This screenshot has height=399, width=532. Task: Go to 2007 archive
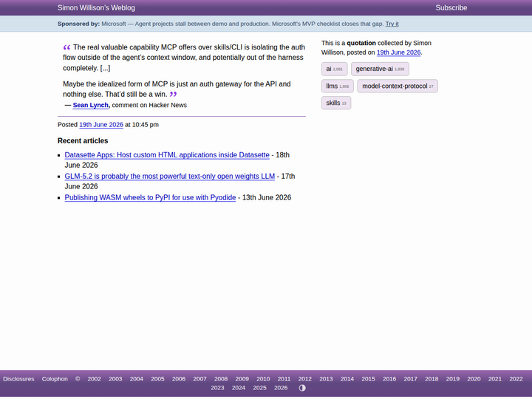199,379
